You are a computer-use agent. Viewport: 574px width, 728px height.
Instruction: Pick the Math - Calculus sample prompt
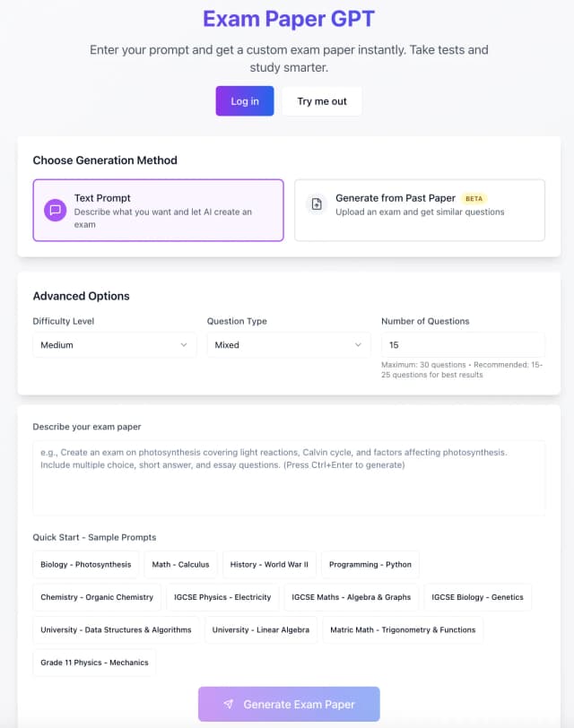pyautogui.click(x=180, y=565)
